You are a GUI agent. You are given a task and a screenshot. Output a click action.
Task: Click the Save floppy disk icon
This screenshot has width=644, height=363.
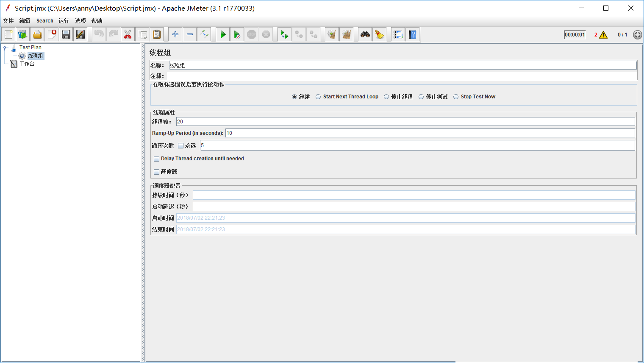click(66, 34)
